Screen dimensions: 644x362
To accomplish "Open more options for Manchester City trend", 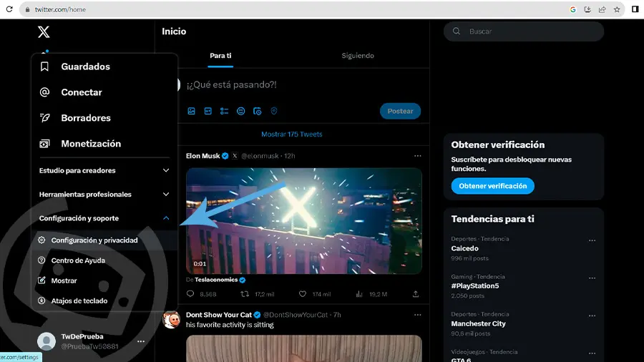I will point(592,315).
